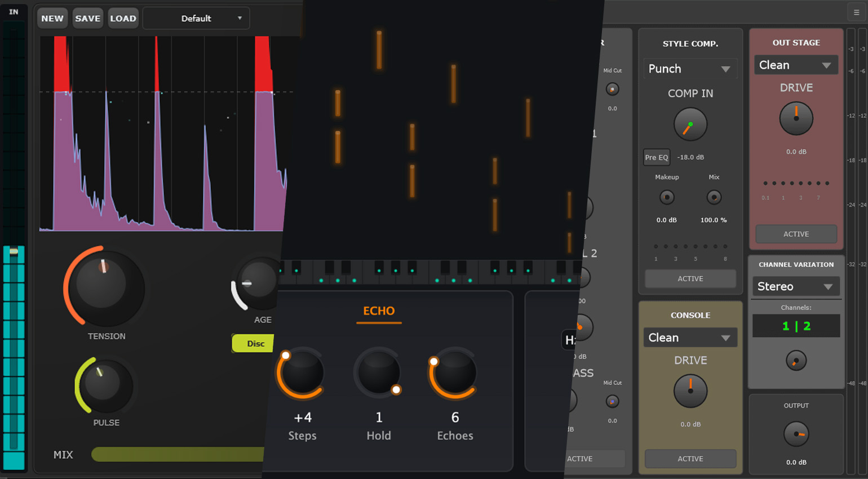Adjust the MIX slider bar

[x=178, y=454]
